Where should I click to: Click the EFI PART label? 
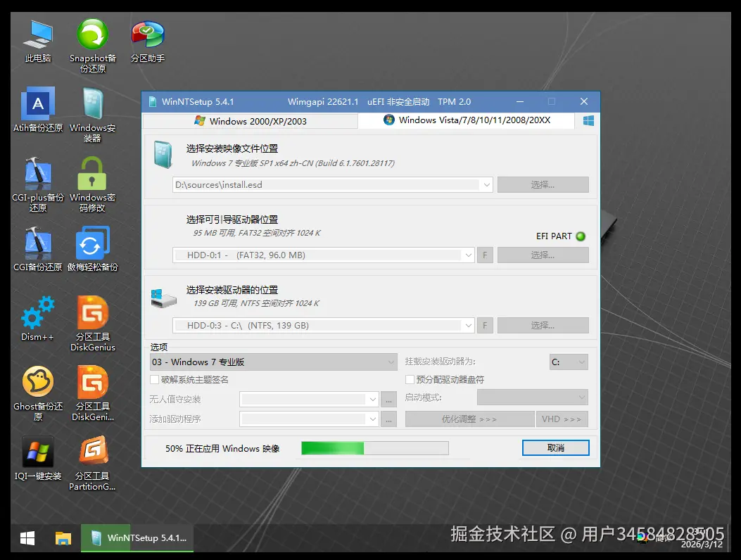click(554, 236)
